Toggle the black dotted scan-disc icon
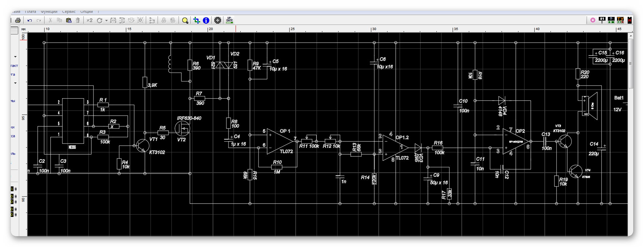644x247 pixels. (x=218, y=20)
